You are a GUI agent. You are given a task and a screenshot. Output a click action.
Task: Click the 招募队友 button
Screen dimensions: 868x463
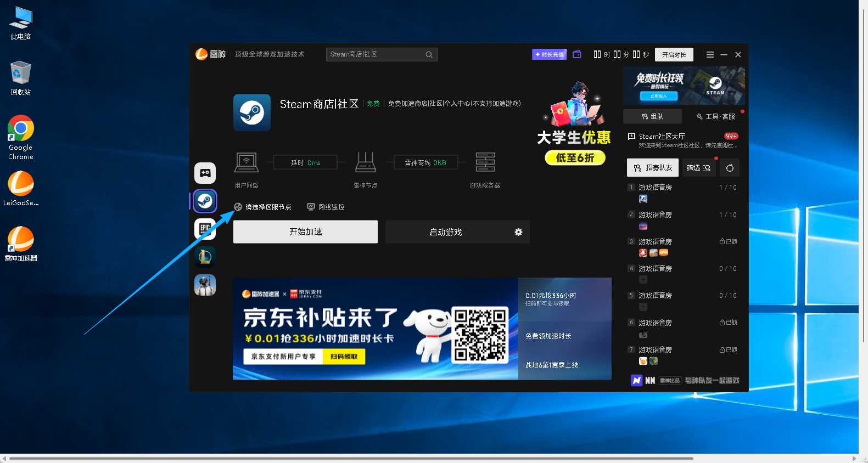tap(653, 168)
